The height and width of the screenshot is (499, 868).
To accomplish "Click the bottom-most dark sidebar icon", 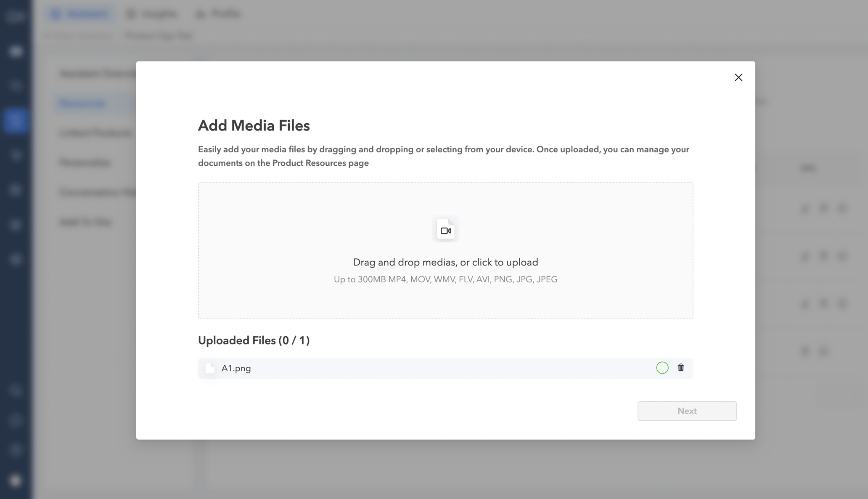I will pos(16,480).
